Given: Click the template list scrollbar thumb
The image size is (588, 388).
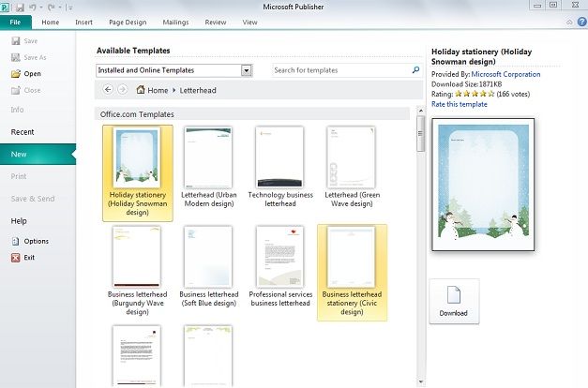Looking at the screenshot, I should 420,133.
